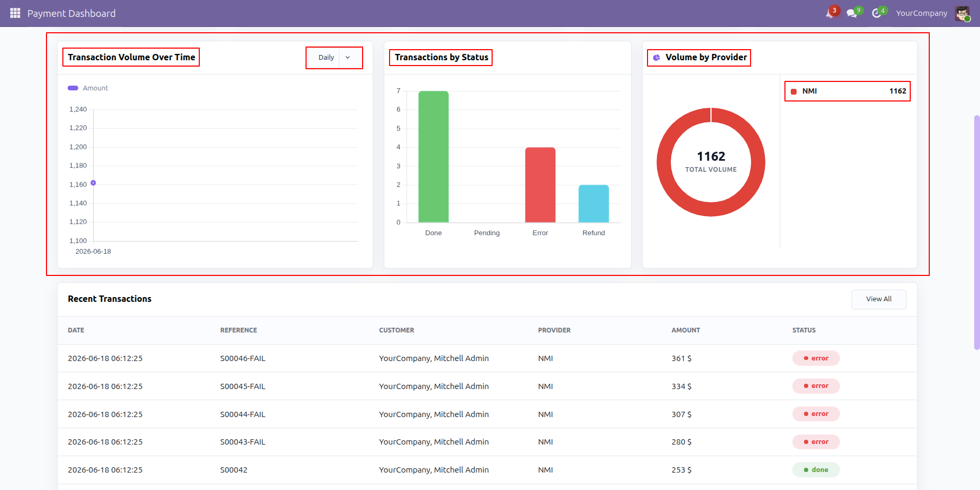Click the red Error bar in the status chart
980x490 pixels.
tap(540, 185)
